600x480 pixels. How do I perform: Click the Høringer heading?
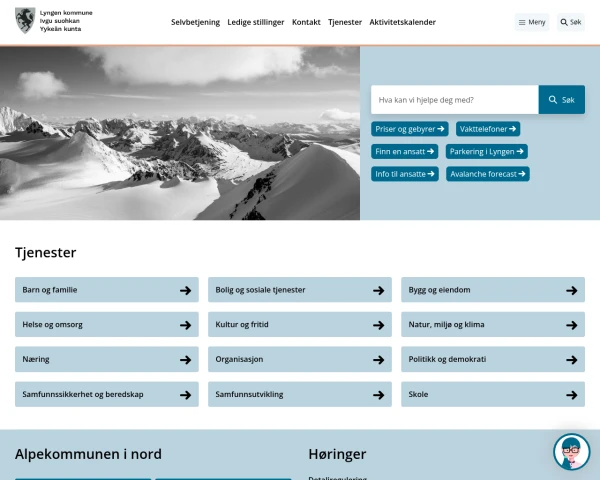[x=337, y=454]
